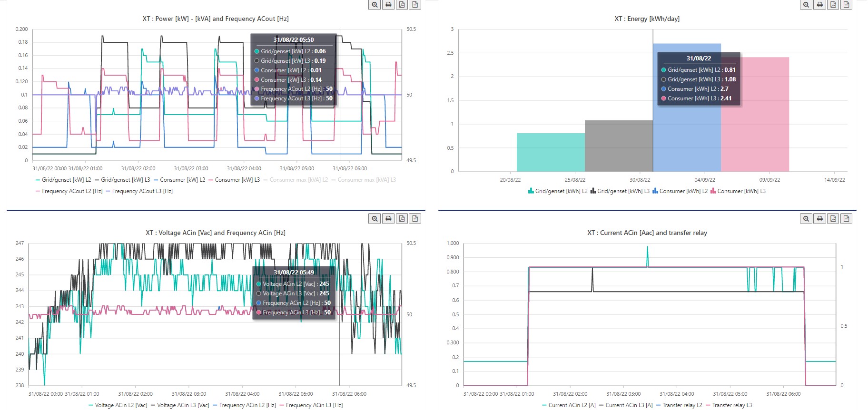Click the Power and Frequency ACout chart title
This screenshot has height=410, width=868.
pos(216,19)
